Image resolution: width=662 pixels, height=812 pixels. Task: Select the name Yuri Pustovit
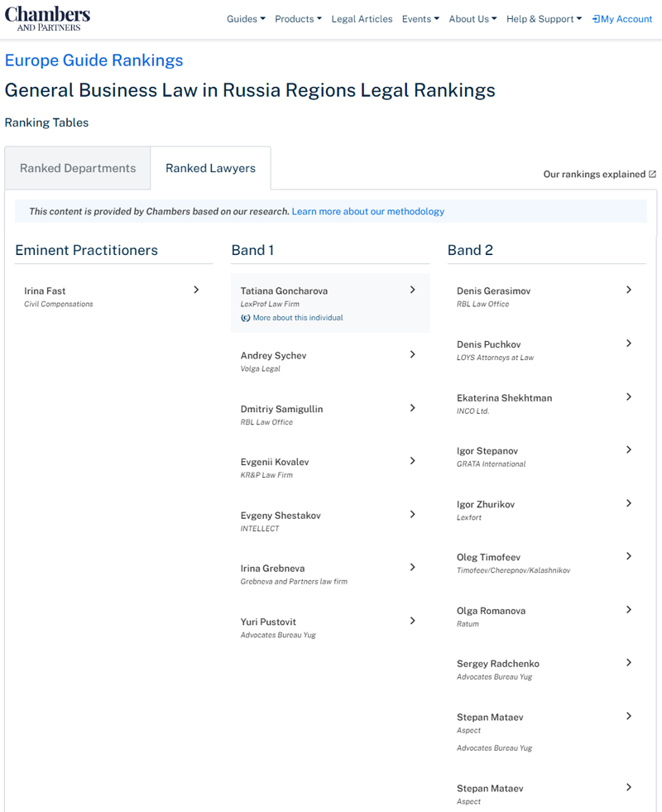coord(268,622)
